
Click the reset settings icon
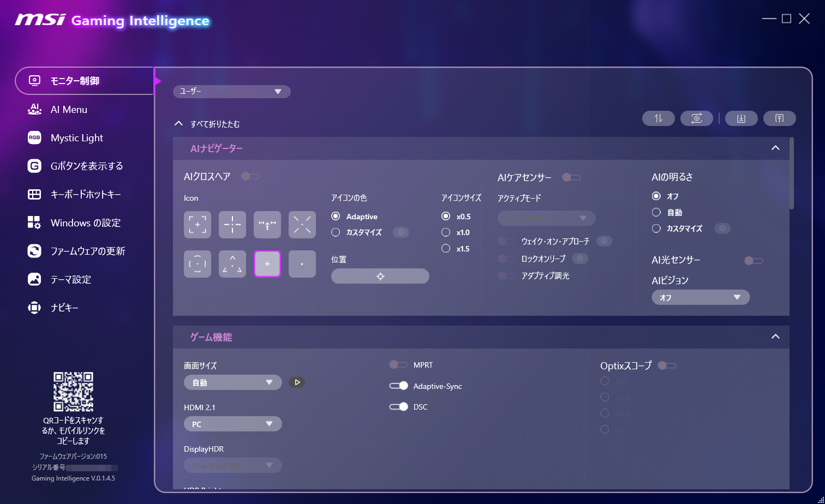pyautogui.click(x=696, y=118)
